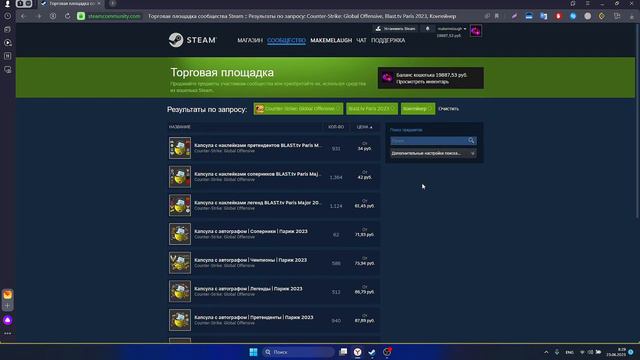Open Капсула с автографом Легенды listing
Screen dimensions: 640x360
pos(273,291)
